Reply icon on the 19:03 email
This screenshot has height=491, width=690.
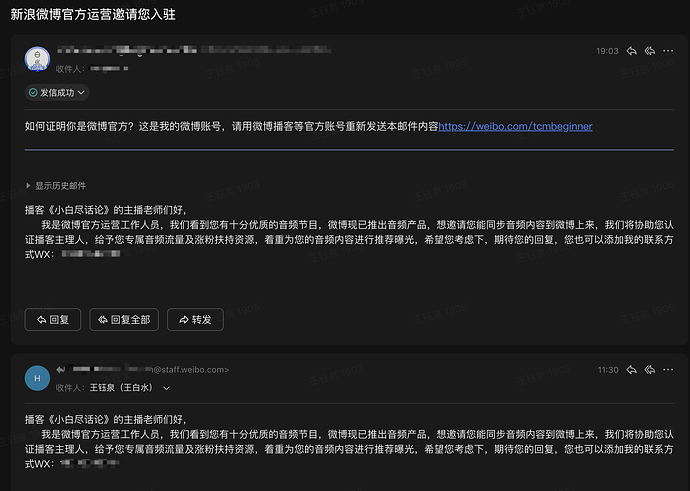pyautogui.click(x=631, y=51)
